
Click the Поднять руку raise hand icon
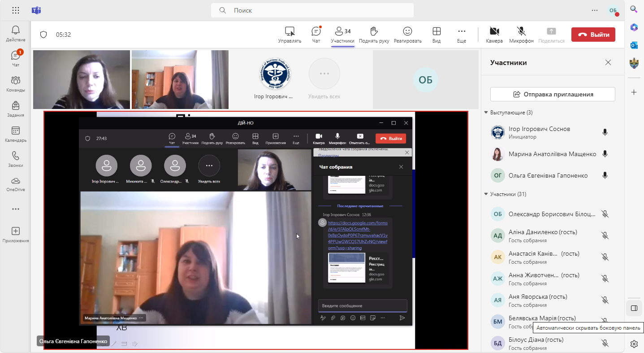pyautogui.click(x=373, y=34)
